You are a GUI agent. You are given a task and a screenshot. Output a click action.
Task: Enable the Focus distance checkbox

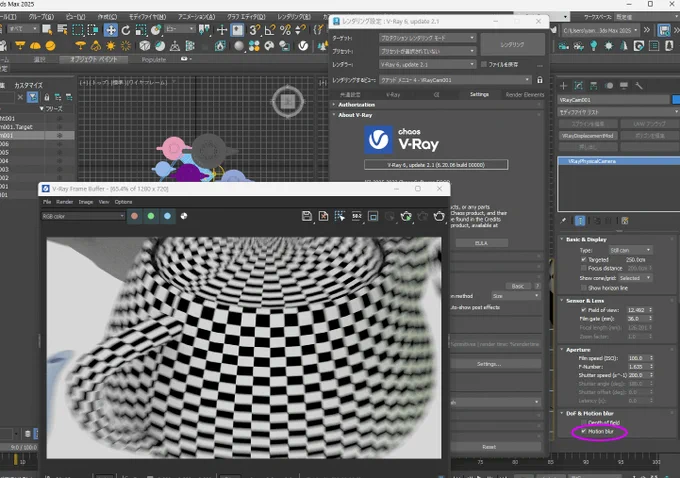[x=584, y=268]
